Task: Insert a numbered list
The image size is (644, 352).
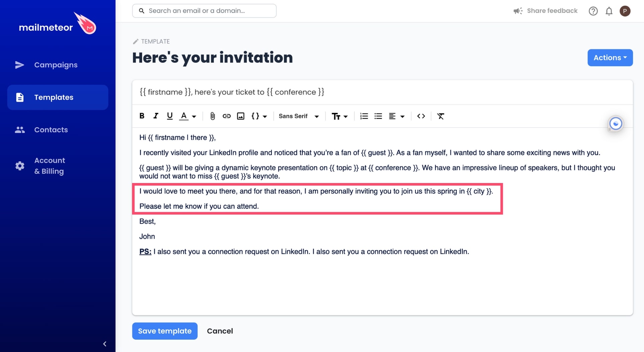Action: point(364,116)
